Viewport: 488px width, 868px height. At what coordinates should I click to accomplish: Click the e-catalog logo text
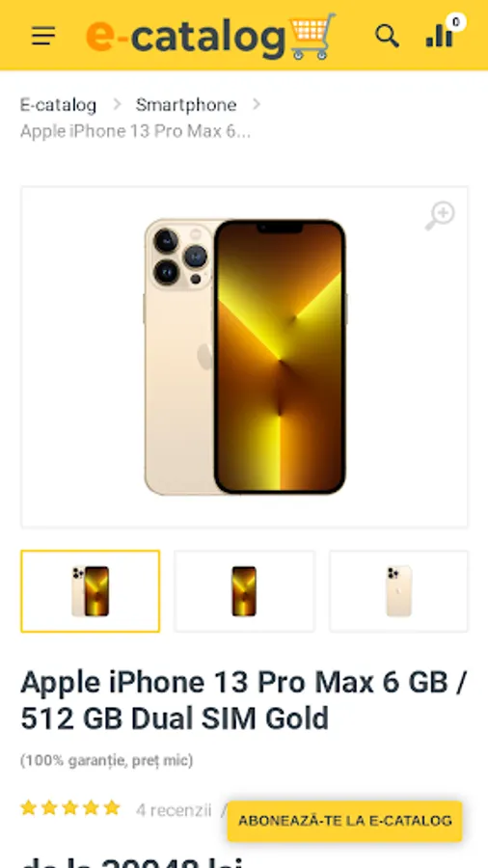click(186, 37)
